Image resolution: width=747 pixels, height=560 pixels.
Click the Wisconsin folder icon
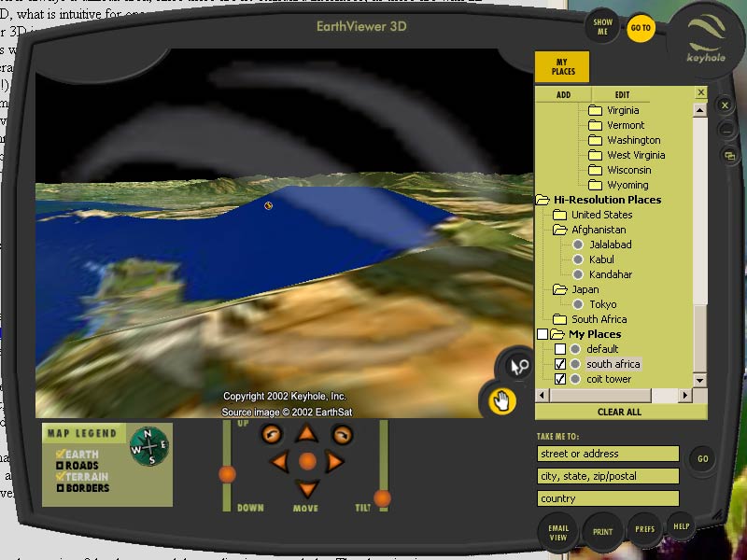click(x=595, y=170)
